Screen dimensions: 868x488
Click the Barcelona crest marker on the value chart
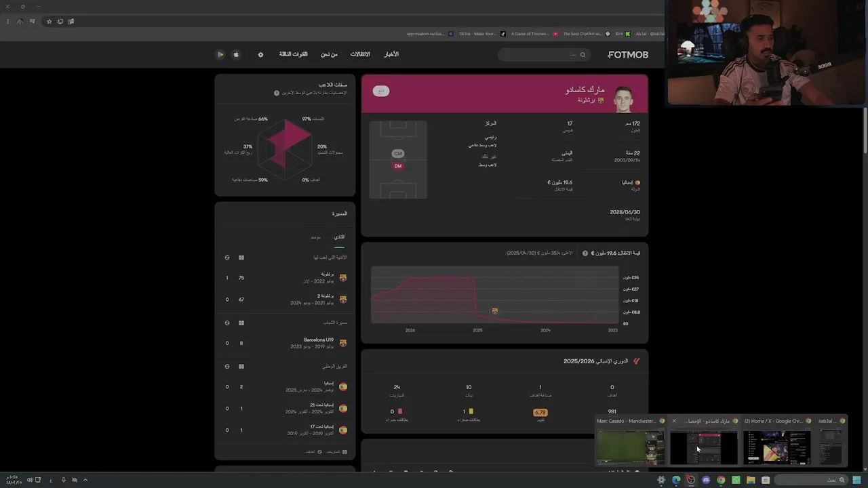pyautogui.click(x=494, y=310)
